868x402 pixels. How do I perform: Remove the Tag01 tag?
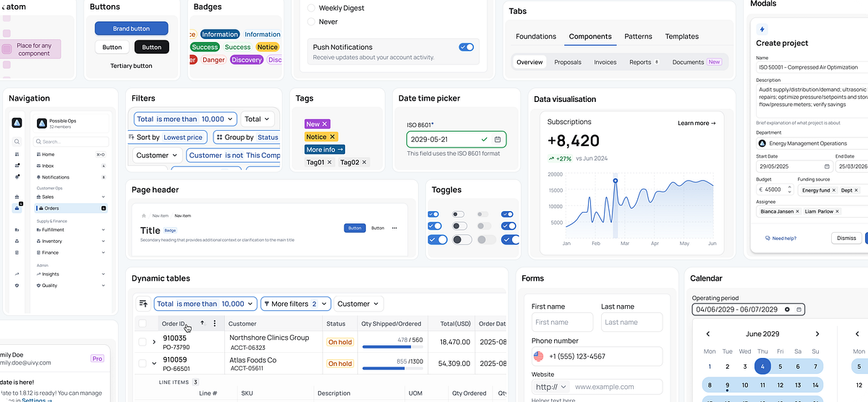[330, 163]
